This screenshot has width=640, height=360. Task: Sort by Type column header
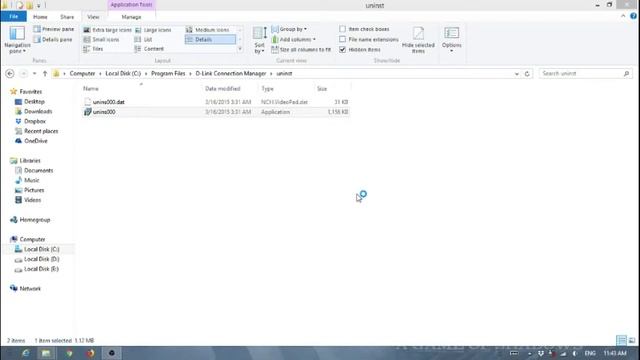click(x=267, y=89)
